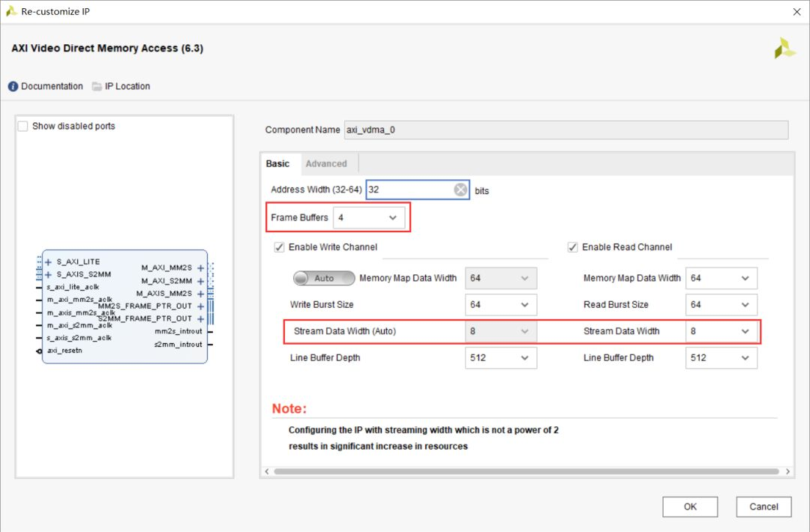Uncheck Enable Write Channel
The width and height of the screenshot is (810, 532).
(x=279, y=247)
